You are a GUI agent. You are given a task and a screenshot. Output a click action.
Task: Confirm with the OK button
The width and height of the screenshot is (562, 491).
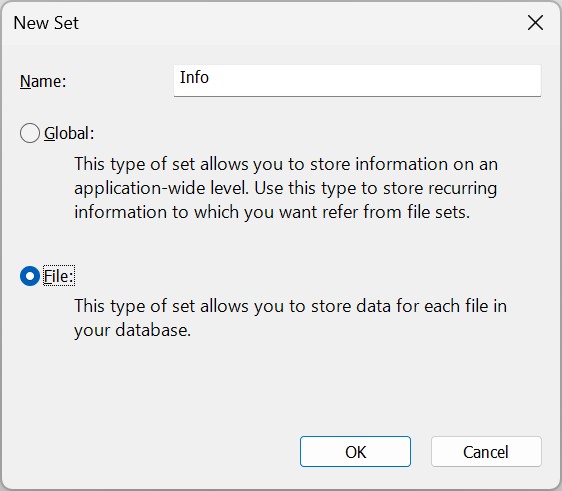pos(355,452)
